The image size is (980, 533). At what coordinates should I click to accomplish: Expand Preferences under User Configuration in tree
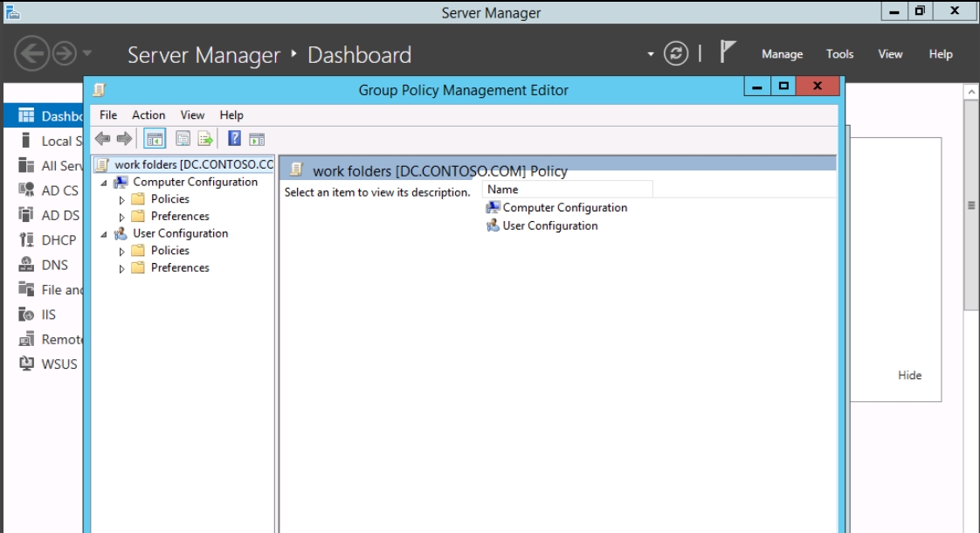click(122, 268)
